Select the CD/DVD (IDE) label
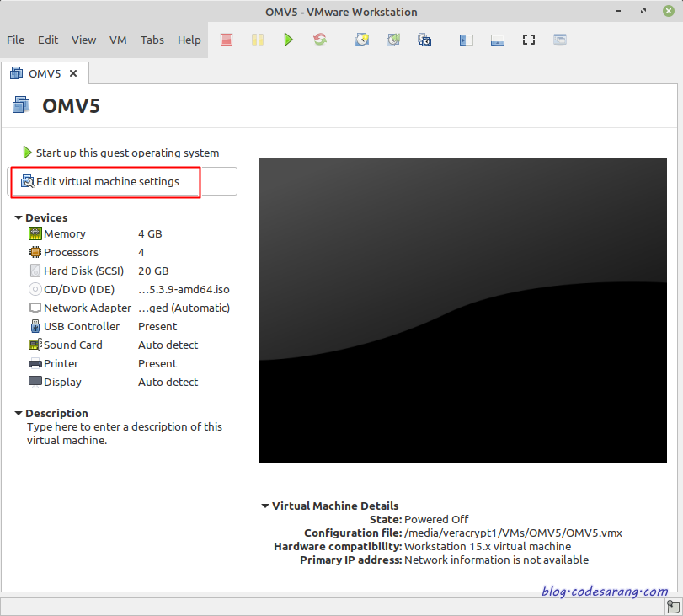 tap(79, 290)
